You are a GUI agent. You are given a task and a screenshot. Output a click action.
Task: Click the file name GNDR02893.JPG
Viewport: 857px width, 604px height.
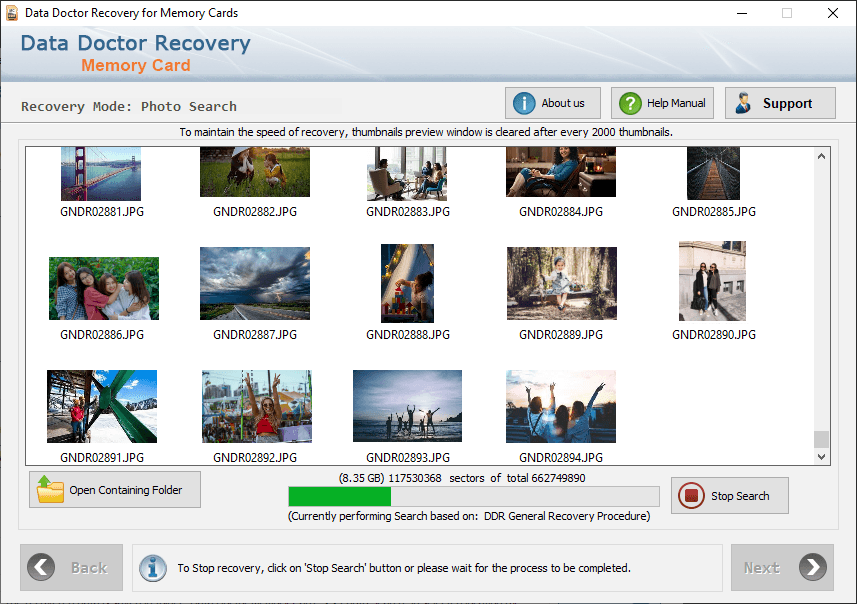[408, 458]
